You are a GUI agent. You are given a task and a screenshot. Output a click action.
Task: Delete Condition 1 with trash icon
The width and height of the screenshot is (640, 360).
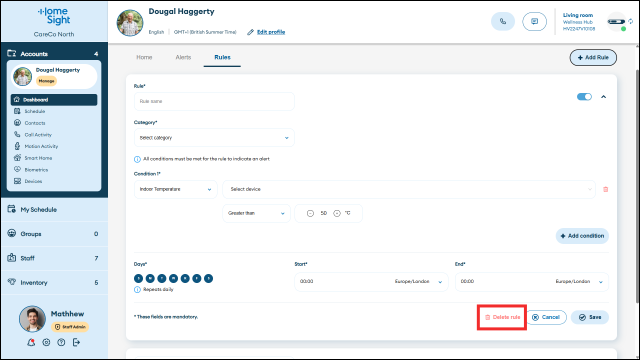tap(606, 189)
